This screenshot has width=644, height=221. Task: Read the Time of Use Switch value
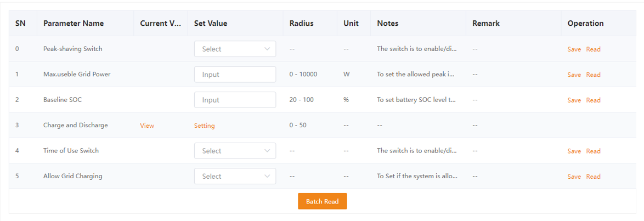(x=593, y=151)
